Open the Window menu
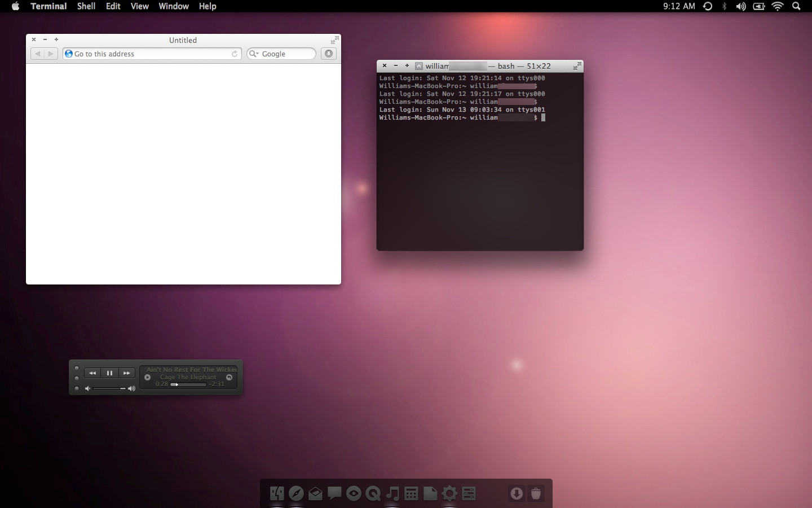Image resolution: width=812 pixels, height=508 pixels. click(x=174, y=6)
